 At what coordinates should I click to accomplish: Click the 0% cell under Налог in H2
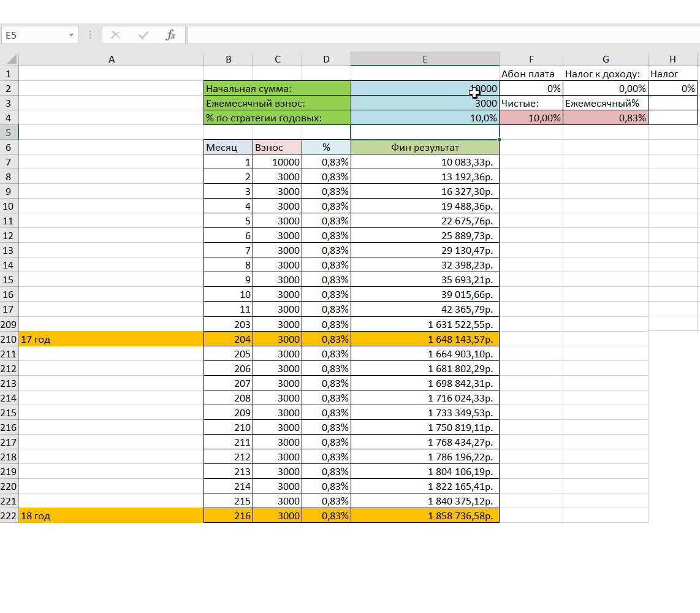pyautogui.click(x=673, y=88)
